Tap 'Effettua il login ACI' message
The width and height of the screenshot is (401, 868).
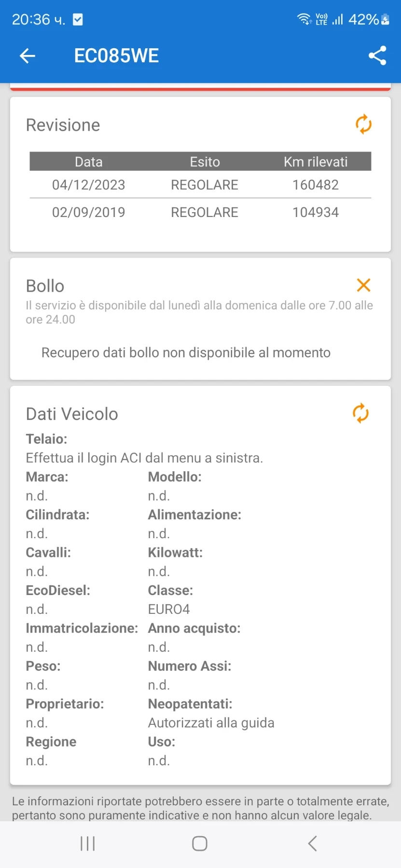pyautogui.click(x=144, y=458)
